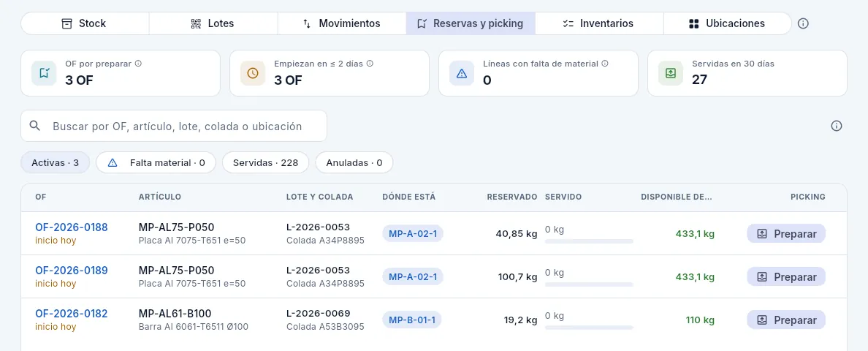Click the info icon beside Líneas con falta de material
This screenshot has height=351, width=868.
[x=605, y=64]
